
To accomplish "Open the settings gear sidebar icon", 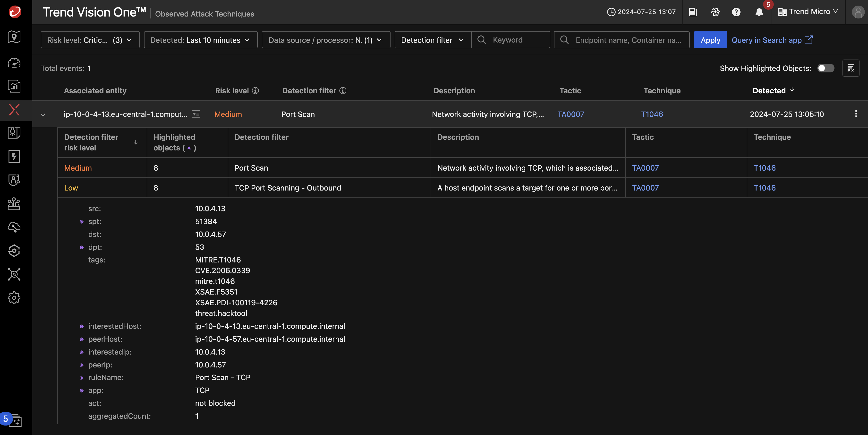I will (x=14, y=298).
